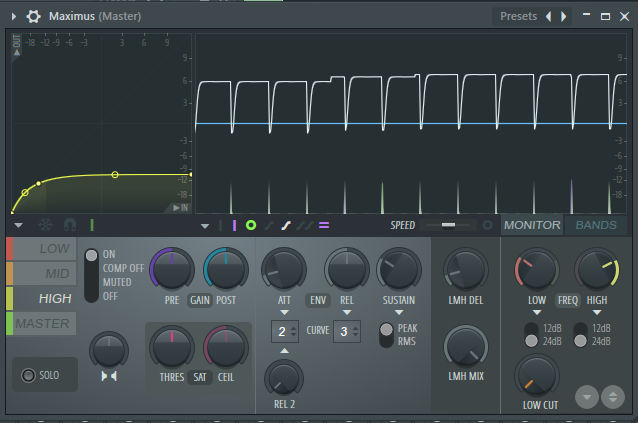Open the SUSTAIN dropdown arrow

tap(399, 312)
